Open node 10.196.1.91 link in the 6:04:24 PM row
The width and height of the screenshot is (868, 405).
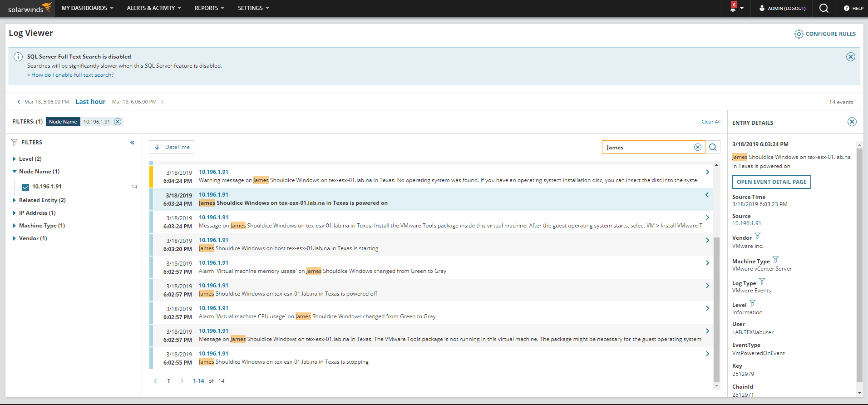[x=213, y=172]
